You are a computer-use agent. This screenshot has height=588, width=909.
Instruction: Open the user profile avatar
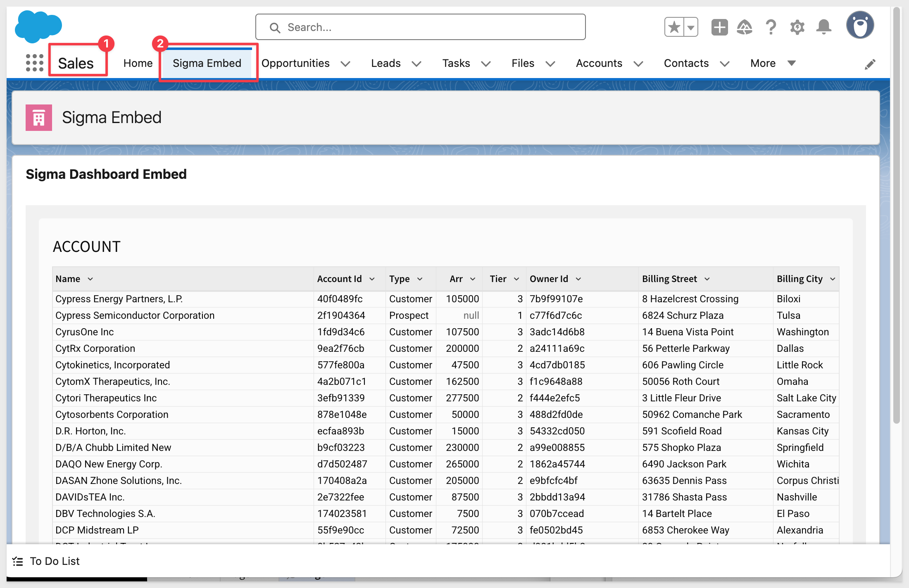tap(860, 25)
